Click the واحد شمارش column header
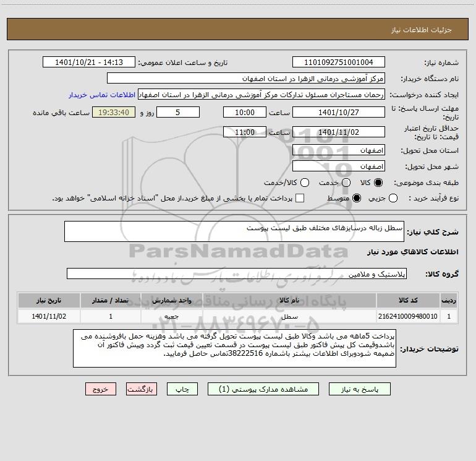 click(172, 300)
